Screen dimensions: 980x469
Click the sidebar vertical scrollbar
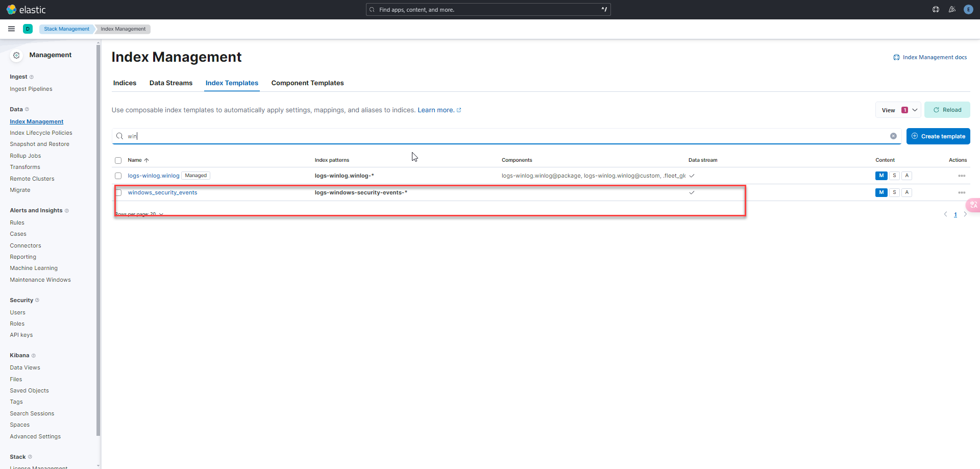tap(98, 240)
